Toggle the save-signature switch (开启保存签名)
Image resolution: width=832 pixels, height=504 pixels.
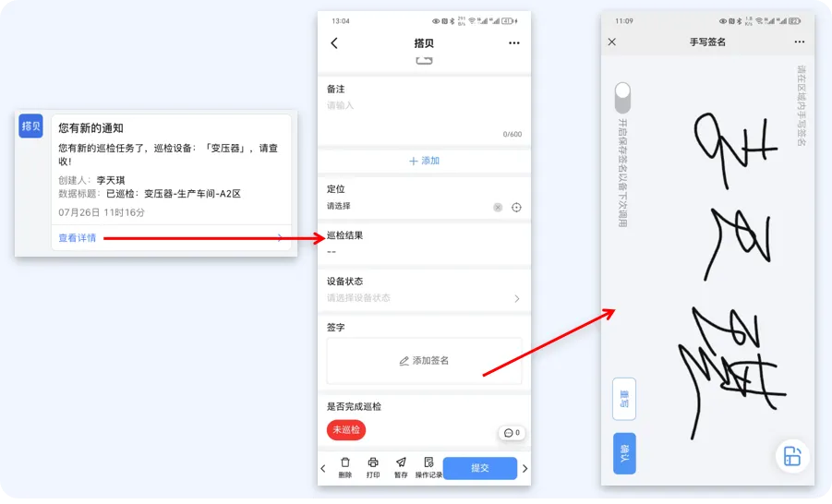[x=623, y=97]
